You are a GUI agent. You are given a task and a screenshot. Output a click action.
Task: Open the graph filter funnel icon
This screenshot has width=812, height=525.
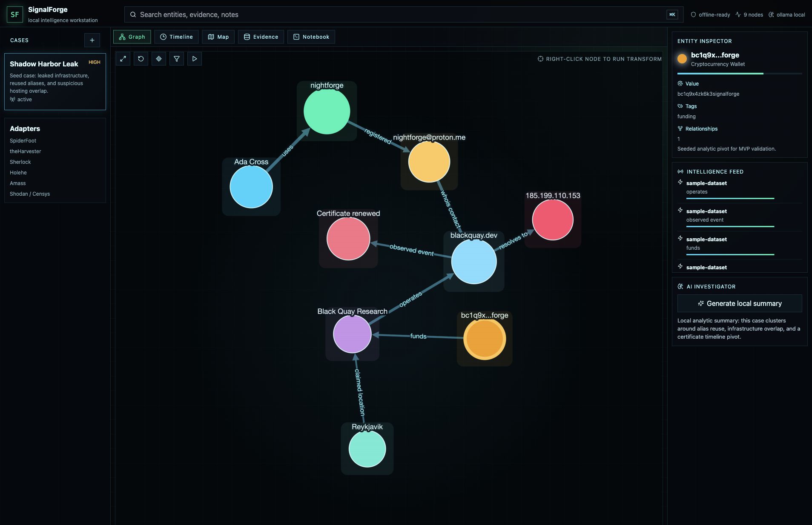pyautogui.click(x=177, y=59)
